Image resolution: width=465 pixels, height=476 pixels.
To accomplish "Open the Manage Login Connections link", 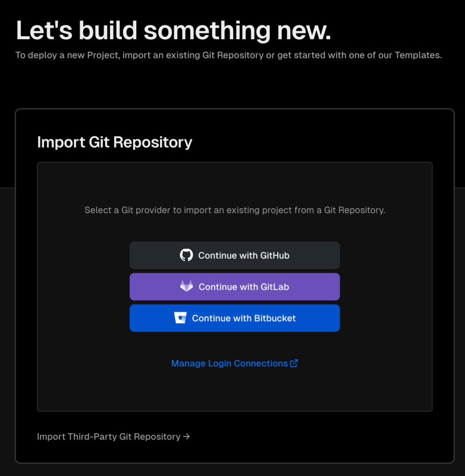I will point(234,364).
